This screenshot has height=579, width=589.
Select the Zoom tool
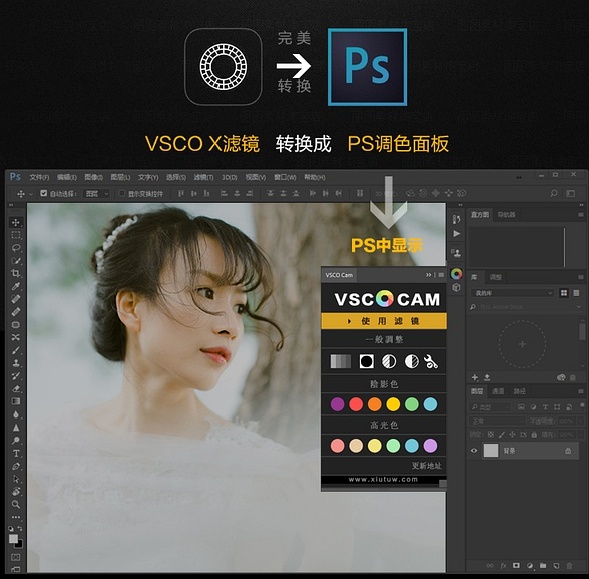pyautogui.click(x=15, y=504)
